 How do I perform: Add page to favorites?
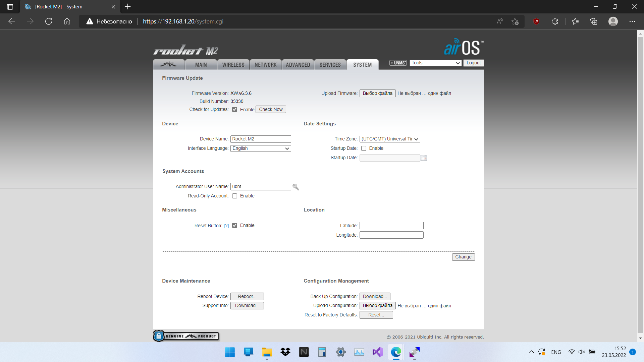(515, 21)
